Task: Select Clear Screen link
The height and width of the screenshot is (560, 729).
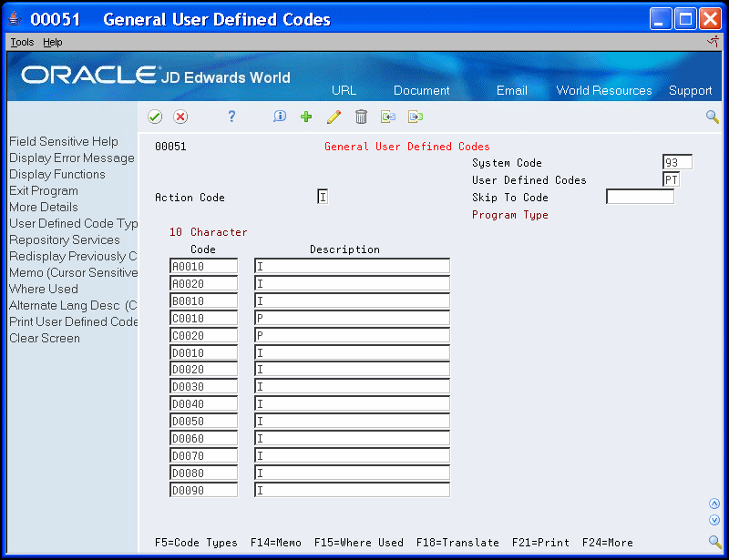Action: coord(45,338)
